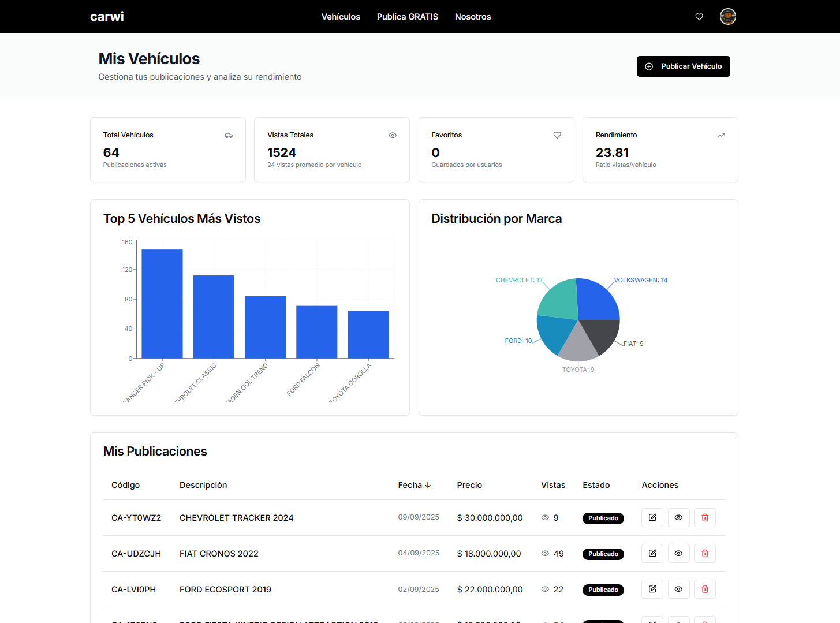Open the Nosotros menu item
This screenshot has width=840, height=623.
pos(473,17)
